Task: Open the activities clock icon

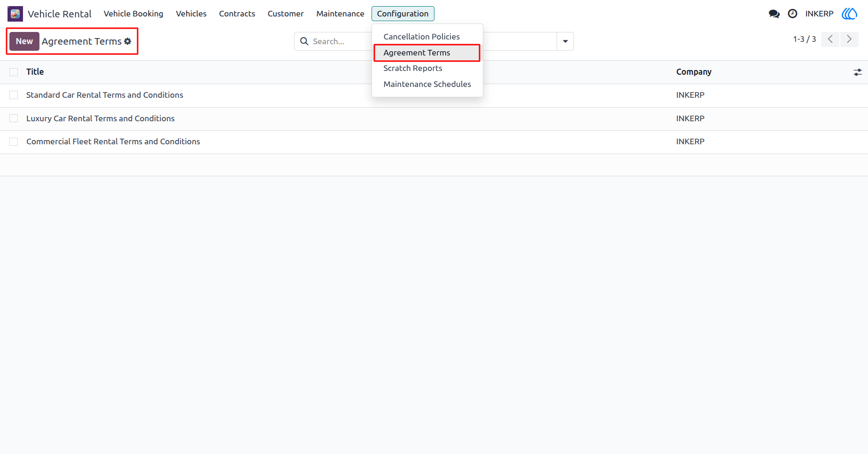Action: (792, 14)
